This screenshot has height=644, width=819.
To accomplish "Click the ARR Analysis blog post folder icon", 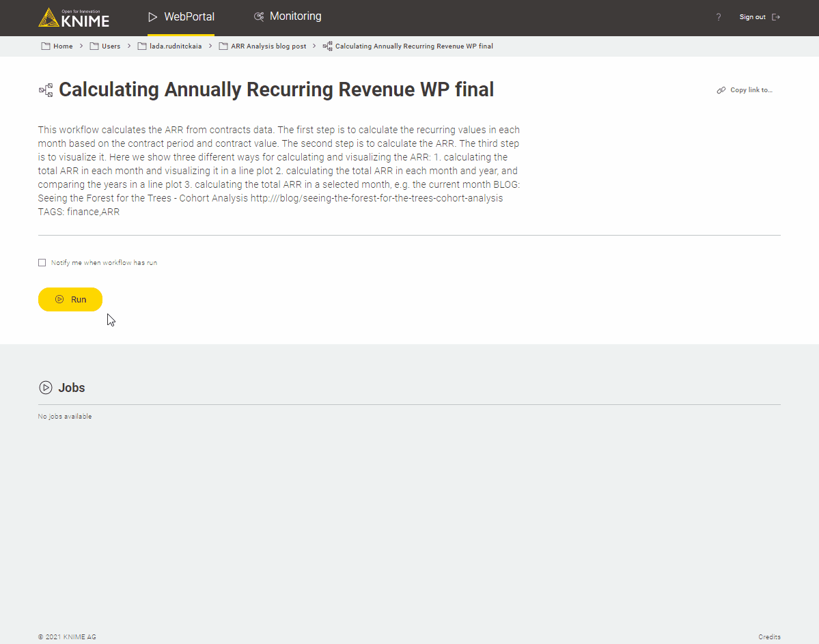I will tap(223, 46).
